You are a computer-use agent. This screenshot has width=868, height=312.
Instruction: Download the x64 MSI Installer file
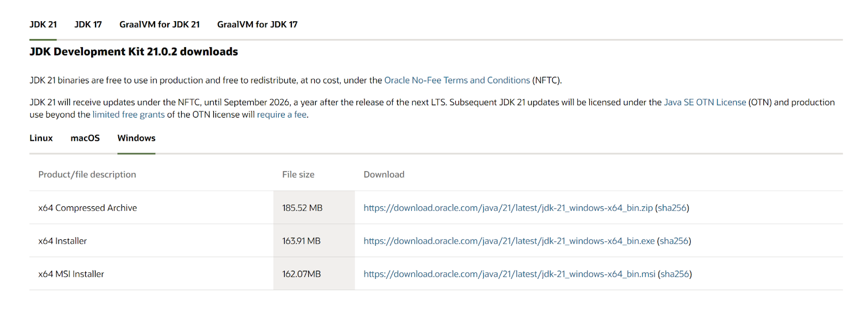pos(509,274)
